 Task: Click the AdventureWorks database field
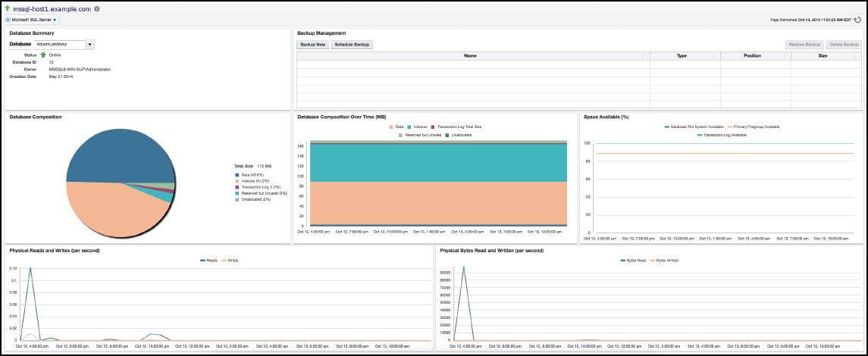pos(60,44)
